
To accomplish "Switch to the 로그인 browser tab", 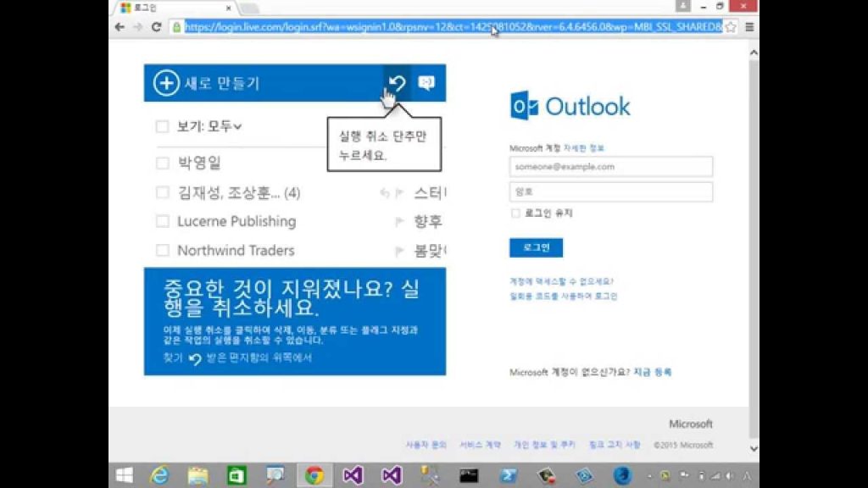I will 174,8.
